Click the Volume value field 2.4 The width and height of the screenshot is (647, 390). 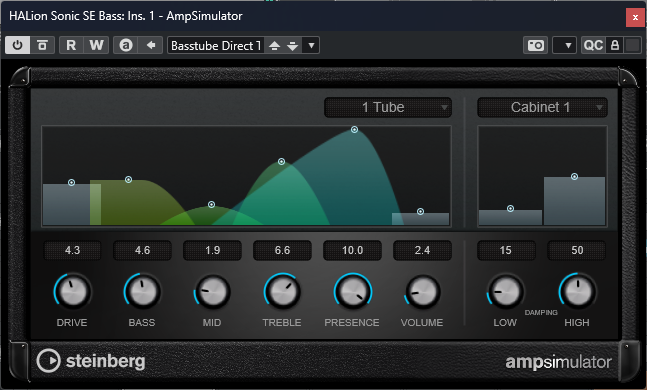point(422,250)
